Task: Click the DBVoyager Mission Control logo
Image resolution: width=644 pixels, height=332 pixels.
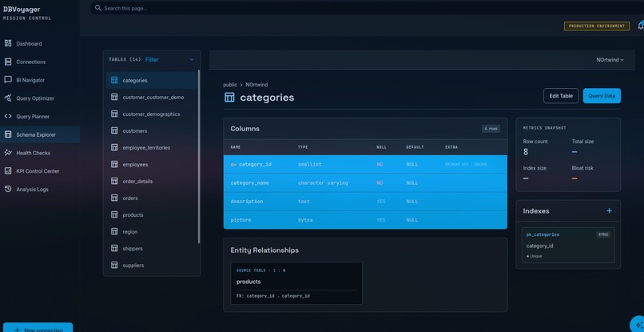Action: (x=27, y=12)
